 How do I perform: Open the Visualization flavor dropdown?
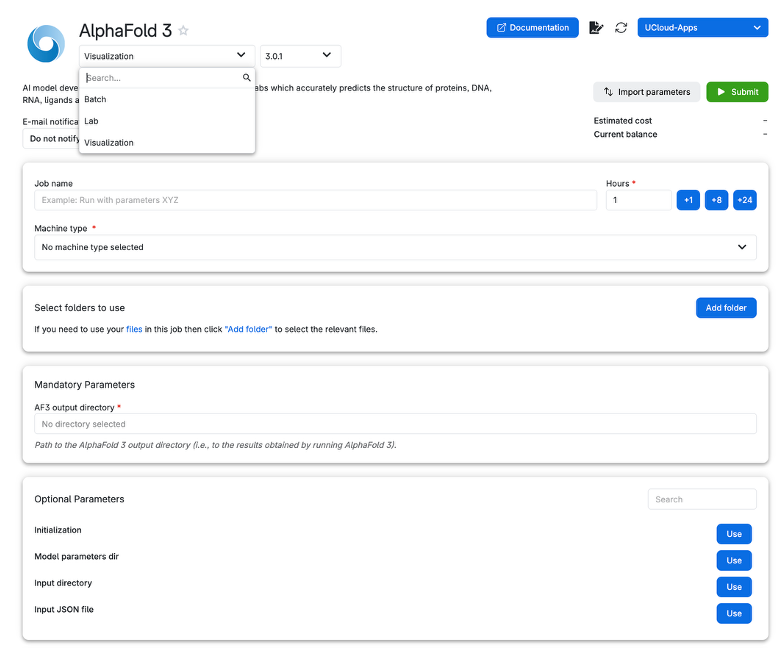tap(167, 56)
